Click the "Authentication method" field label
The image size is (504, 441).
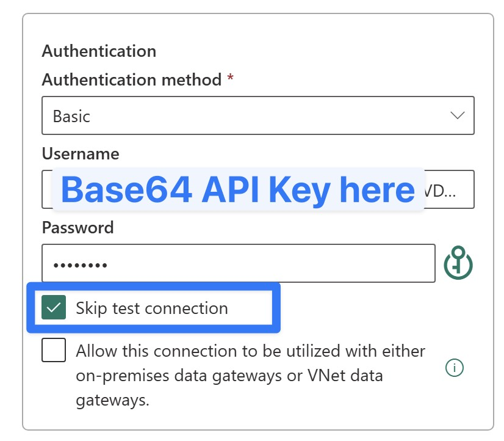[131, 79]
